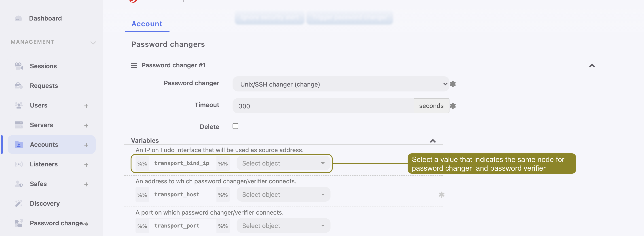Screen dimensions: 644x236
Task: Grab the drag handle beside Password changer #1
Action: [134, 65]
